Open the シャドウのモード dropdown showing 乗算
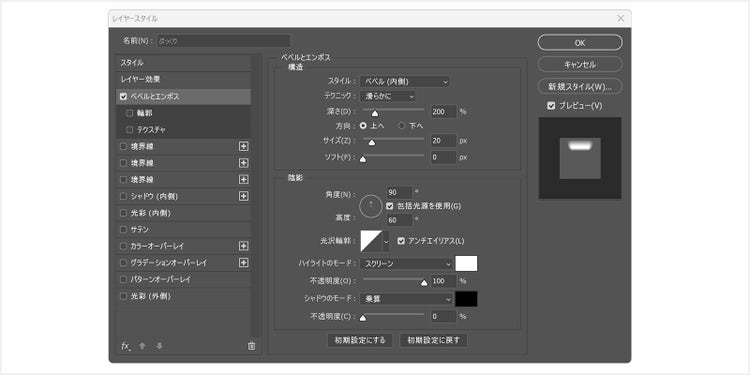This screenshot has width=750, height=375. (407, 299)
